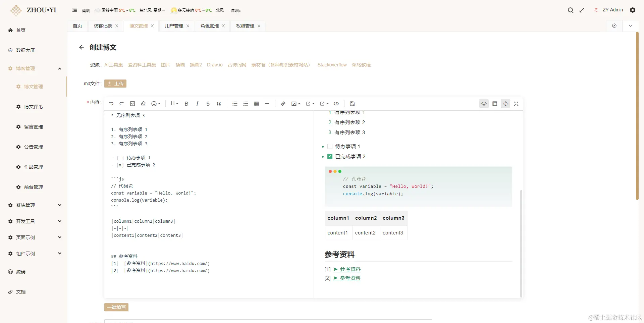Open 留言管理 in the sidebar
644x323 pixels.
[x=34, y=127]
